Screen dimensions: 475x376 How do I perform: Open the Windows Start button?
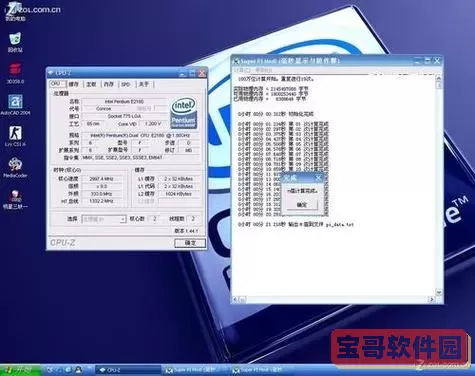[20, 370]
